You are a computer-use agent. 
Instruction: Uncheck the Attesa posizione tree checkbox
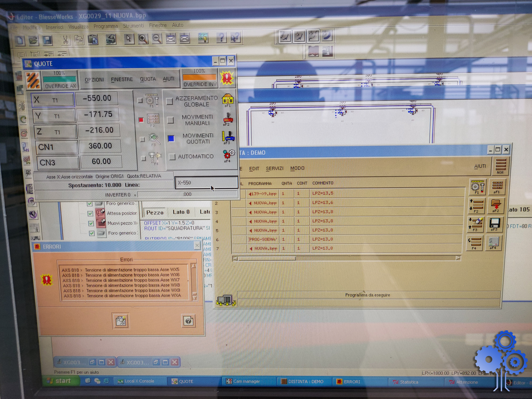click(90, 213)
